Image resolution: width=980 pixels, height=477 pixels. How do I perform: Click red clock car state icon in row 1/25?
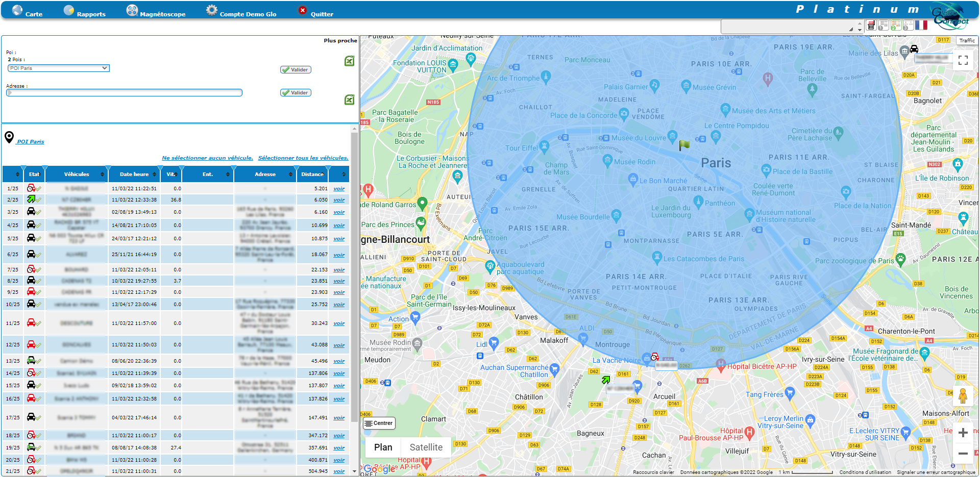[x=31, y=188]
